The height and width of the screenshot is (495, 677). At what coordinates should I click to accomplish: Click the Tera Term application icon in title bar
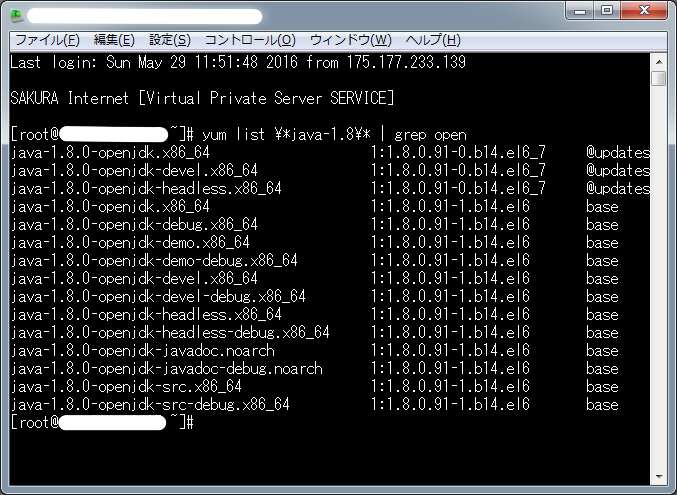tap(17, 16)
